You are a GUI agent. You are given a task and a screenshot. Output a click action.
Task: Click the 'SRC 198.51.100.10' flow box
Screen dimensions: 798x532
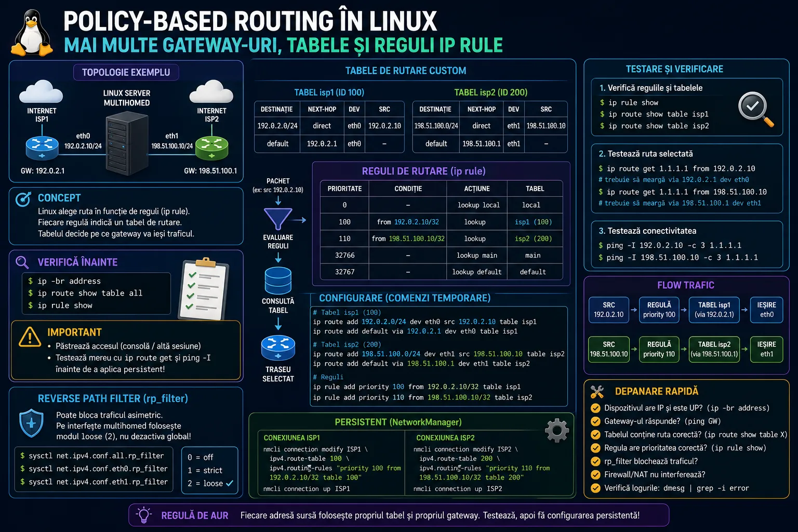point(608,349)
